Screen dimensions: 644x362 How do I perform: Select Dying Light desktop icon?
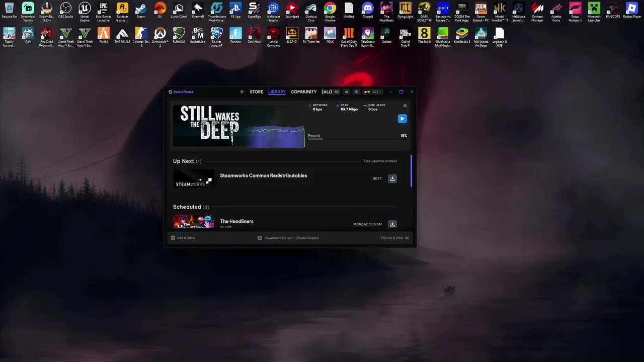pos(406,11)
